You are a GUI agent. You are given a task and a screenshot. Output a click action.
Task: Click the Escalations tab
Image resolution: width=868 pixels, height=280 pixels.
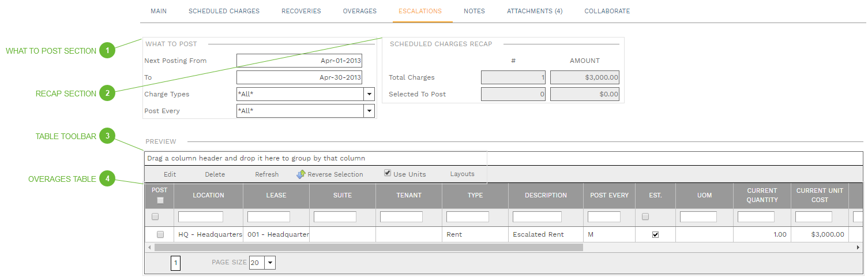(x=420, y=11)
